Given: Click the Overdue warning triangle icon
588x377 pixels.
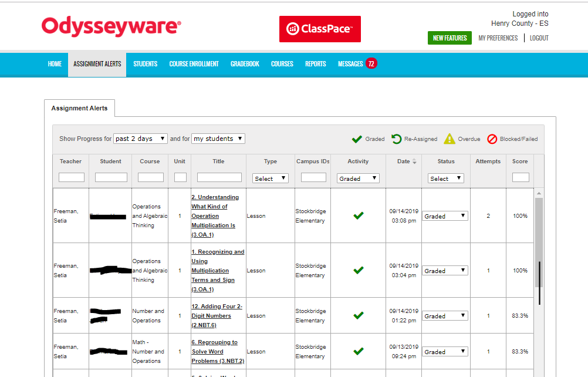Looking at the screenshot, I should [x=450, y=139].
